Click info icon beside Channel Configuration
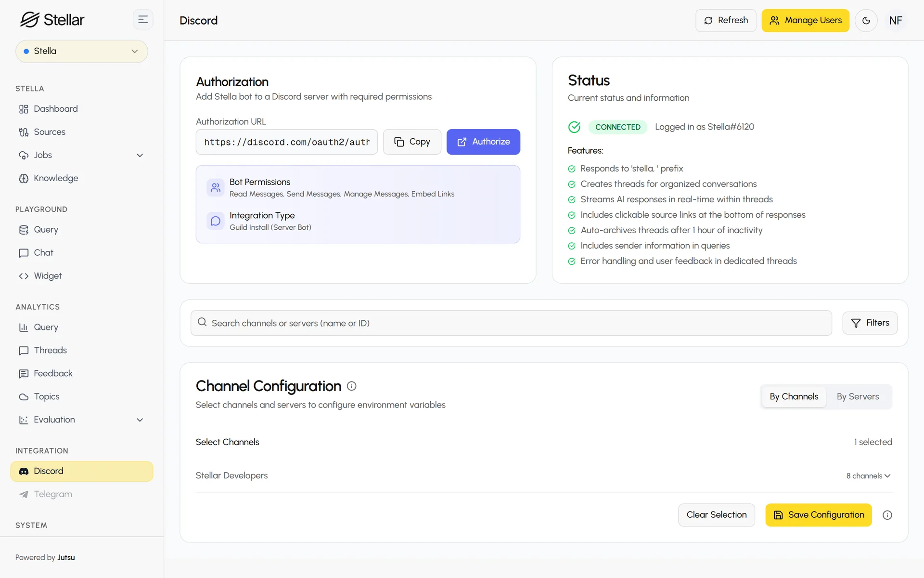 [x=352, y=386]
